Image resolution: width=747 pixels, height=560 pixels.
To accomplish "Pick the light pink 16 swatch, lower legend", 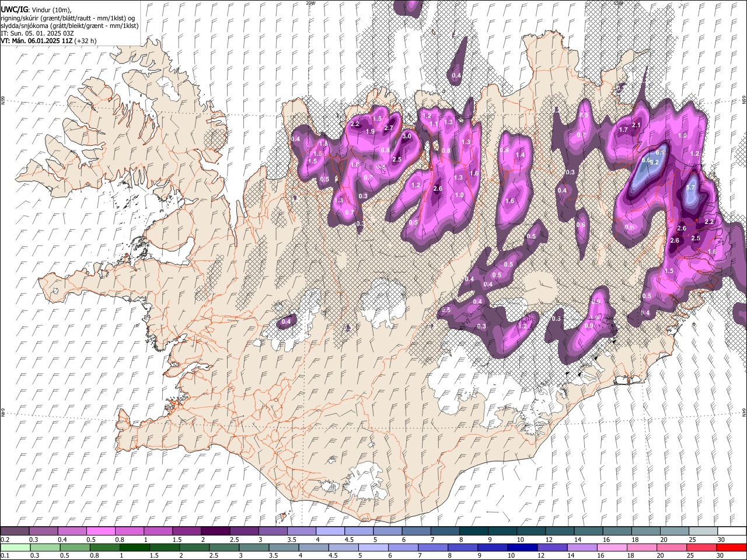I will pos(612,547).
